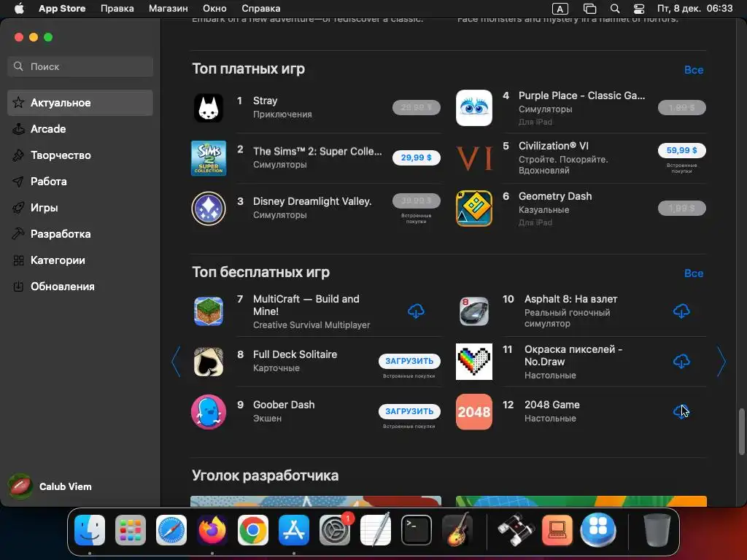Show all top paid games via Все

coord(694,70)
